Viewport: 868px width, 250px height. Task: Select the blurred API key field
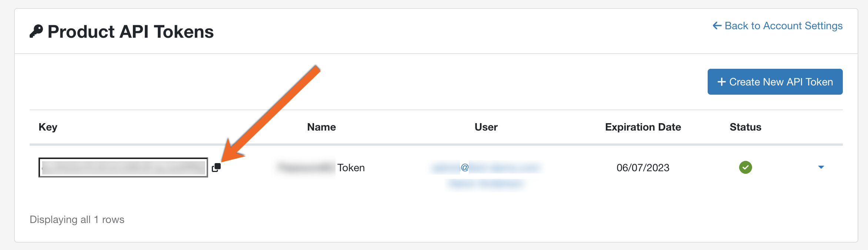click(123, 168)
